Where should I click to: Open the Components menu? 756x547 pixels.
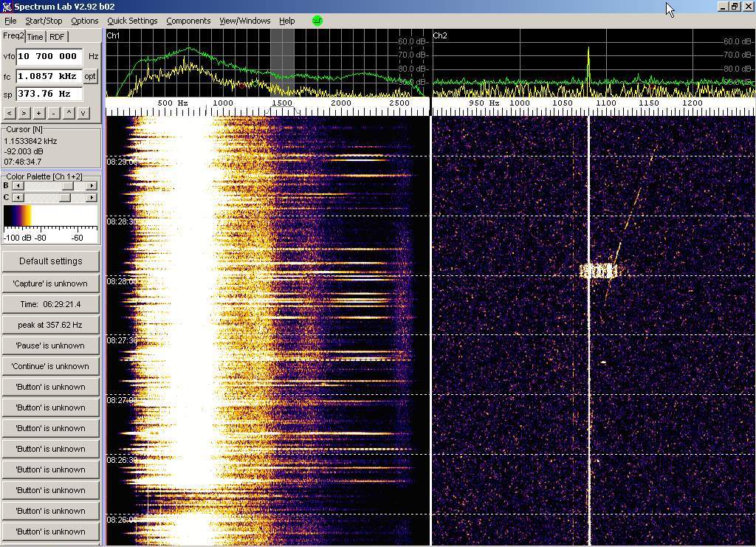click(188, 21)
